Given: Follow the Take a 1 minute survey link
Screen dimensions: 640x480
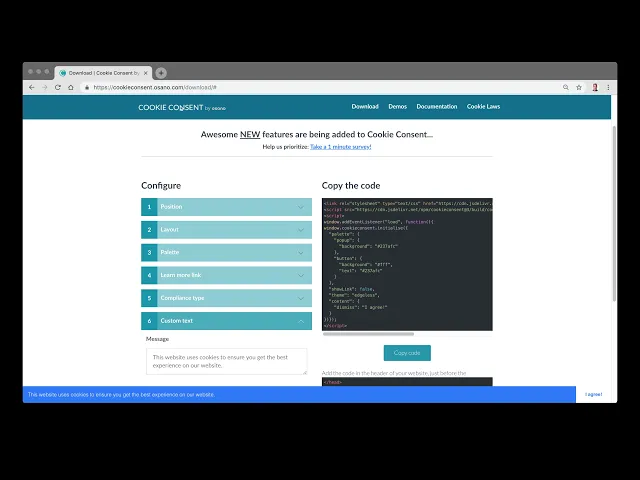Looking at the screenshot, I should (340, 147).
